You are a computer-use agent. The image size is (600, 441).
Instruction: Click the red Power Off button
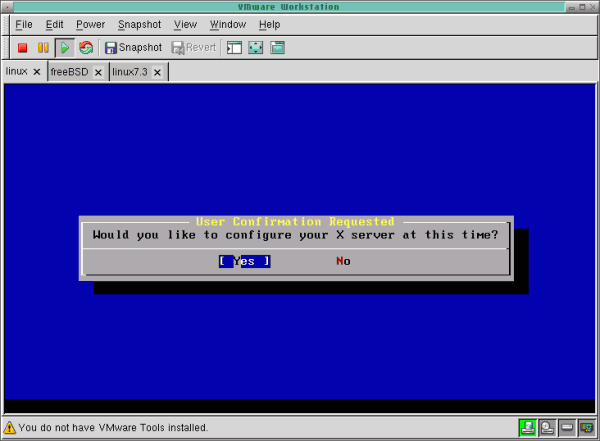[23, 48]
